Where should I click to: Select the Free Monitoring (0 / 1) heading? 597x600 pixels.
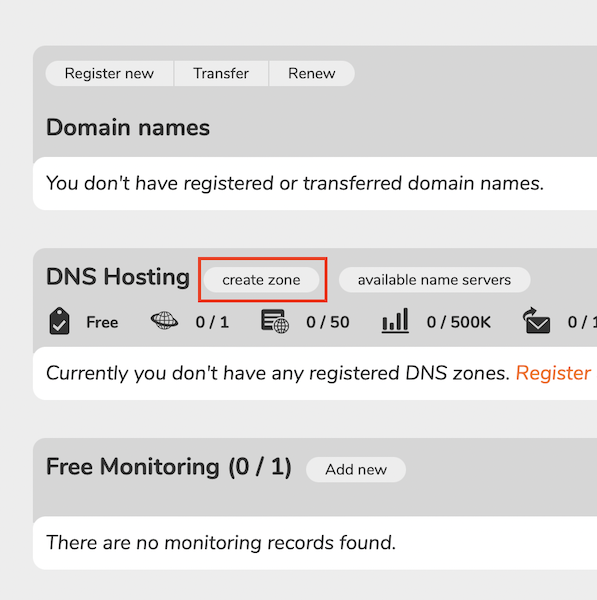169,466
